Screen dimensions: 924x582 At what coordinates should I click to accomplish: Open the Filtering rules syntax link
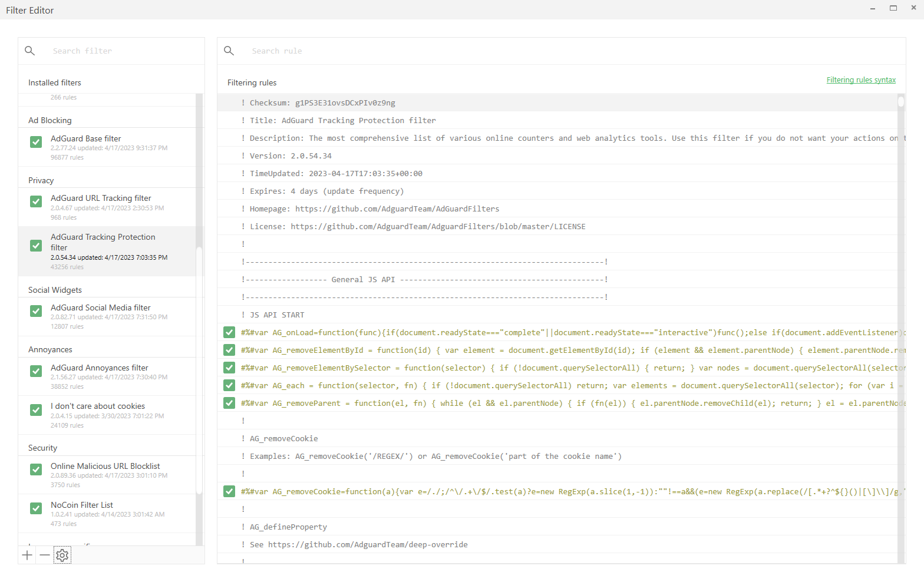(861, 80)
